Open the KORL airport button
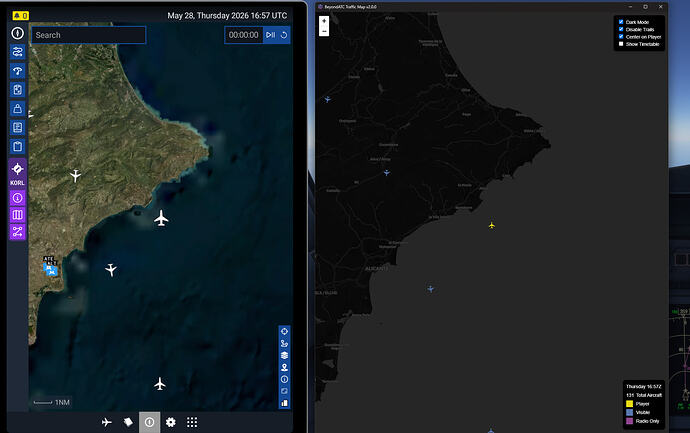The height and width of the screenshot is (433, 690). 18,173
